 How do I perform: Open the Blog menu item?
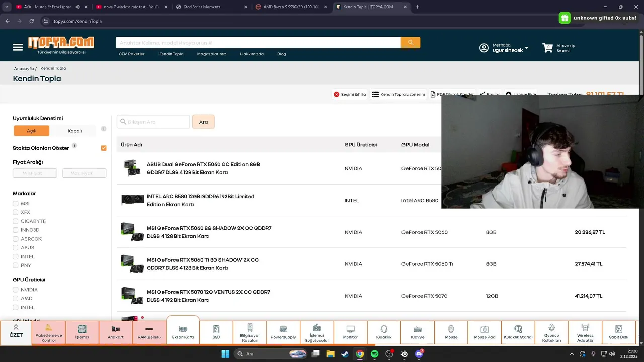coord(282,54)
